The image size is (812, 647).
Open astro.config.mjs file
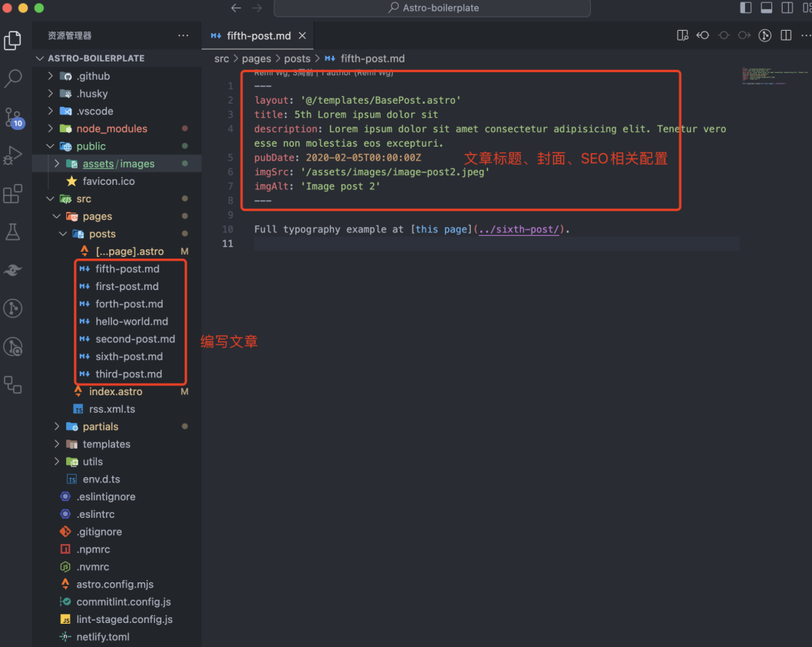coord(114,585)
